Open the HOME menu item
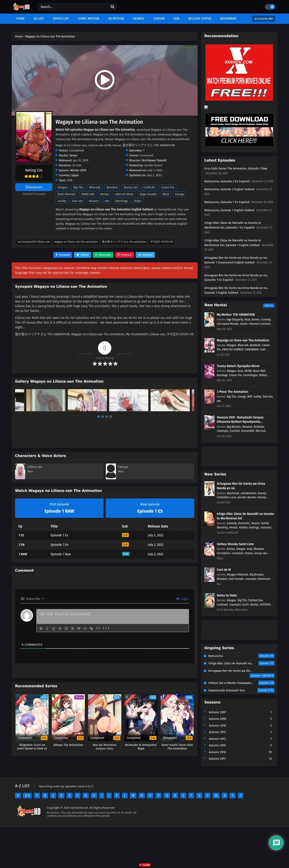 pos(20,18)
